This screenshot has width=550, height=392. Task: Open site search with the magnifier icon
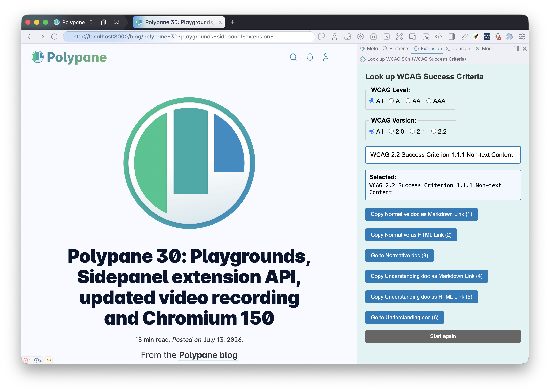pos(293,57)
